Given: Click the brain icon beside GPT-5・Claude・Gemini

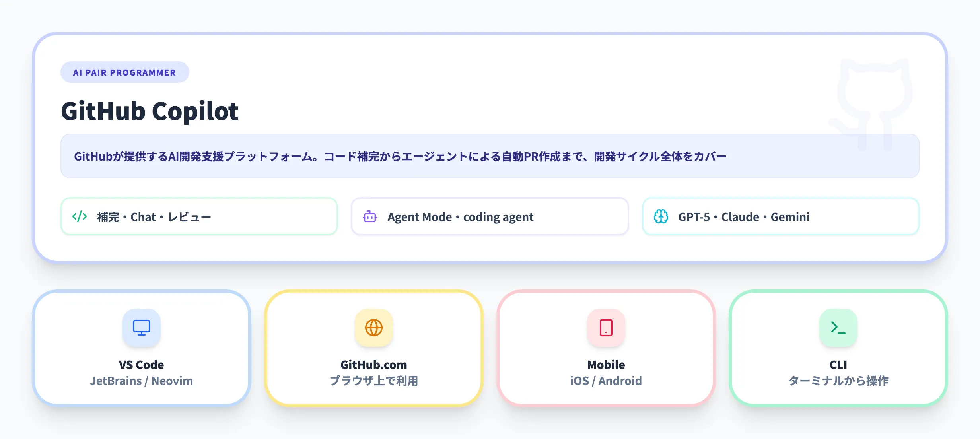Looking at the screenshot, I should pyautogui.click(x=661, y=216).
